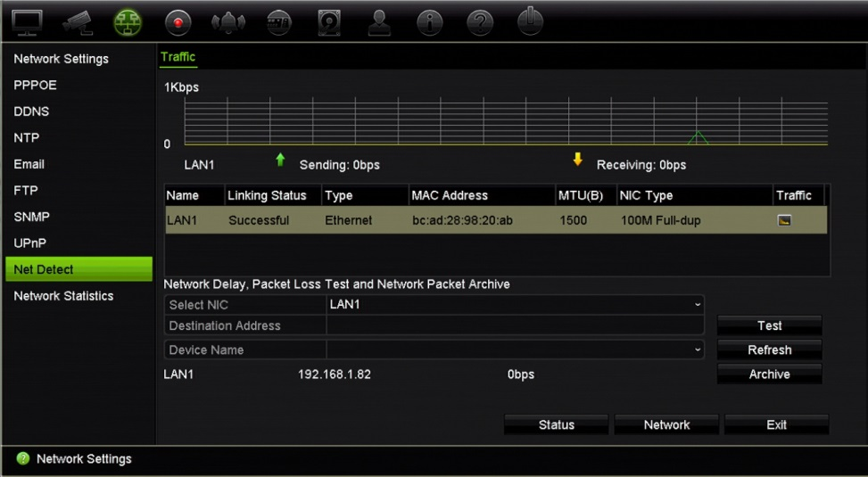Select the green Network settings icon

coord(128,22)
